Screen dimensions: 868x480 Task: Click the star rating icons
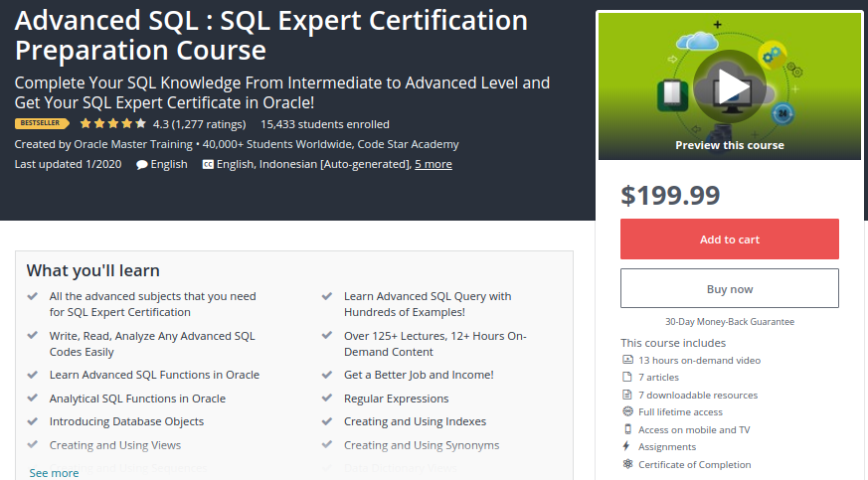coord(113,123)
